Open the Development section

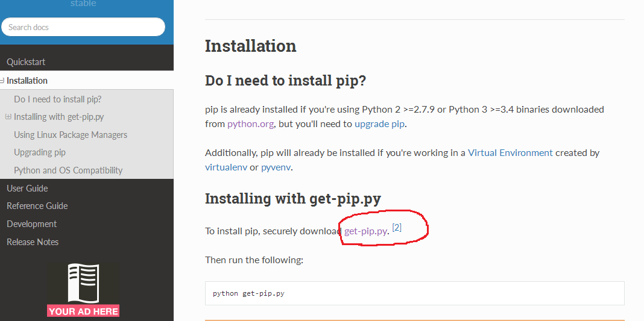[x=31, y=224]
